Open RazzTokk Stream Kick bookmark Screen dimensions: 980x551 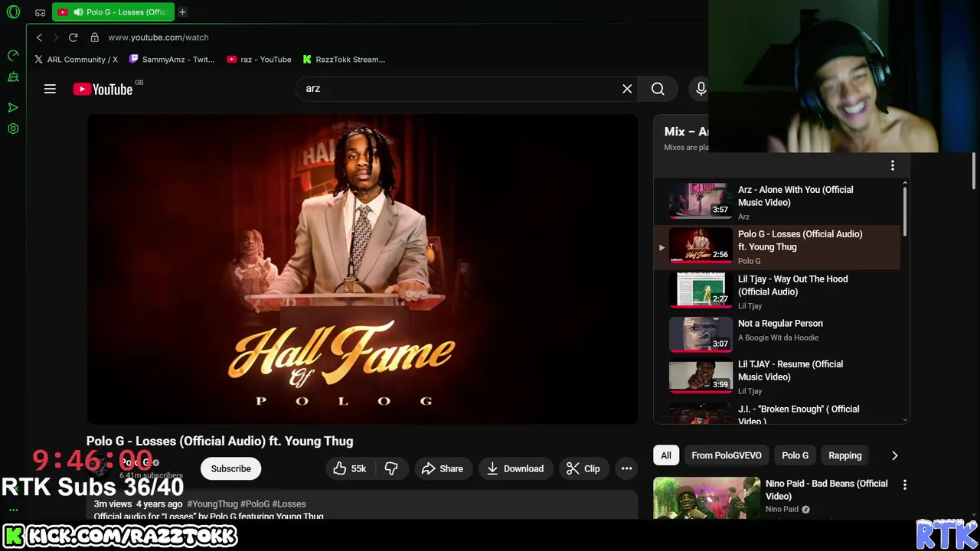pos(344,59)
